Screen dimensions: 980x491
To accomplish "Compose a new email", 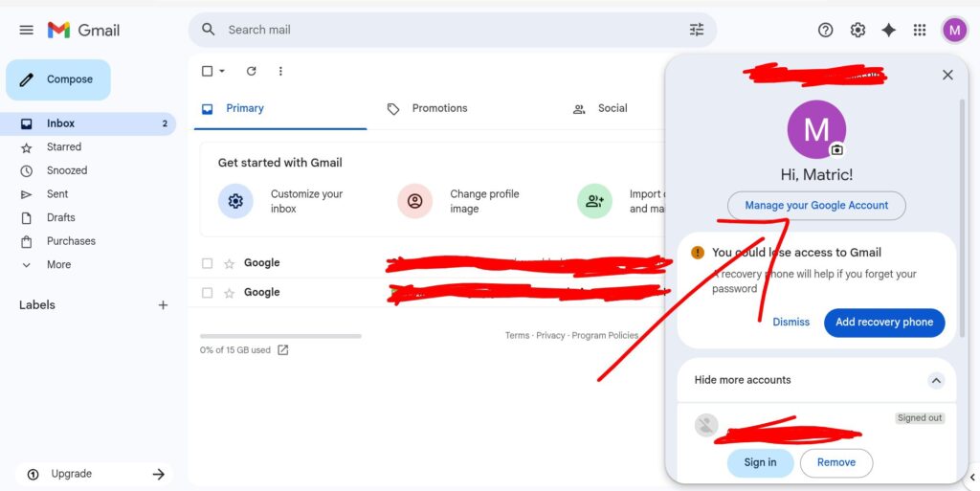I will coord(58,80).
